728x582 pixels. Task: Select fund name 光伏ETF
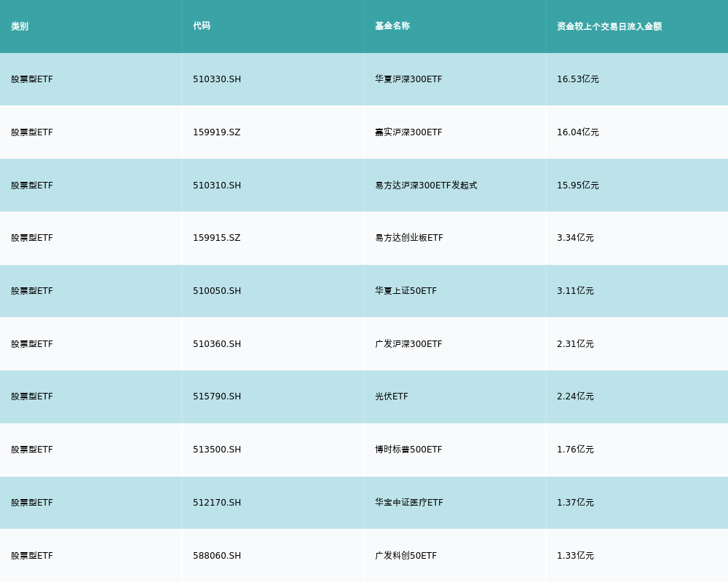[392, 396]
